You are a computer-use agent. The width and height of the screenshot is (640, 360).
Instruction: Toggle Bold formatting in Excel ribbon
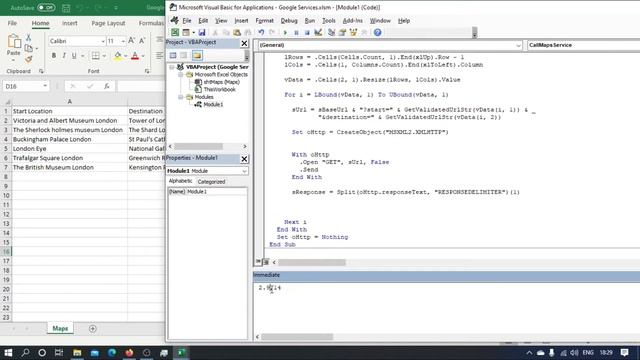point(53,56)
